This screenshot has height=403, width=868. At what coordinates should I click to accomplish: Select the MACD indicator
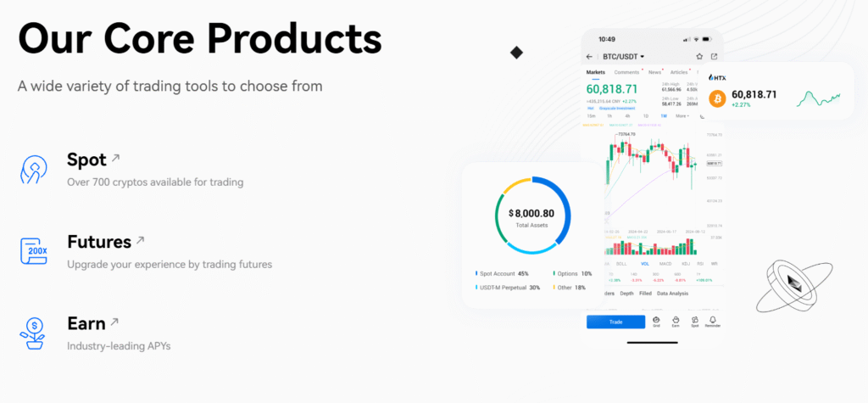point(665,264)
